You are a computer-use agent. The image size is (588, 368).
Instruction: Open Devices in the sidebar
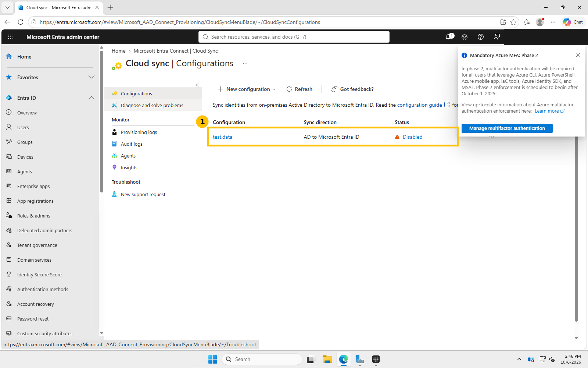tap(25, 157)
